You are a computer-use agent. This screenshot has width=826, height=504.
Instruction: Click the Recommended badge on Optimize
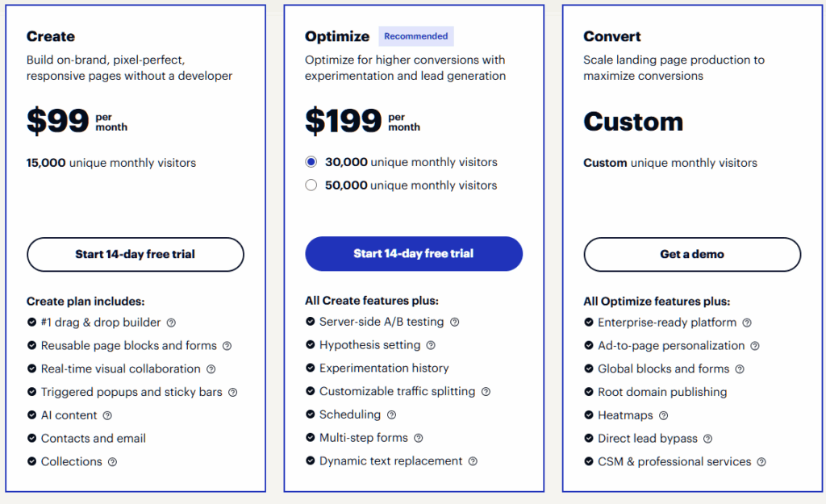(416, 36)
